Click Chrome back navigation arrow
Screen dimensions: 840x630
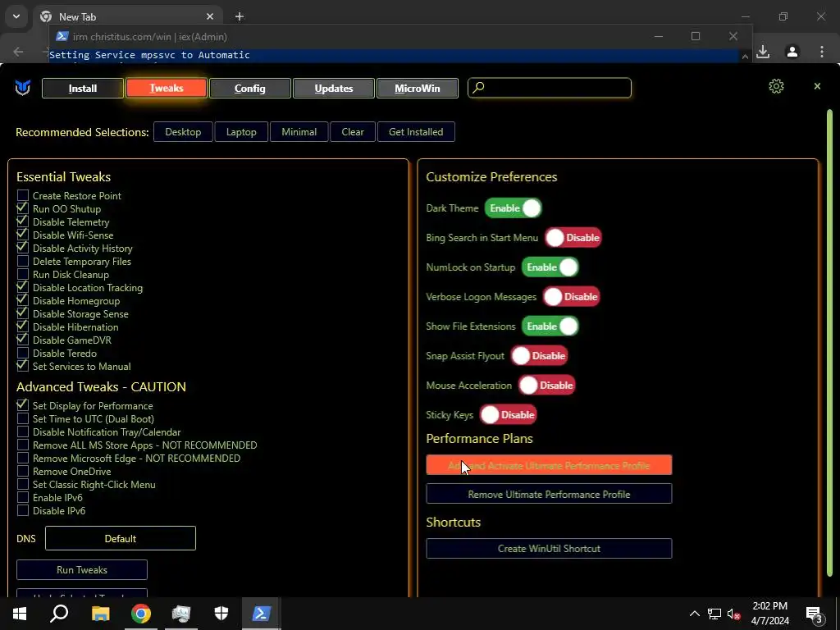(x=18, y=52)
